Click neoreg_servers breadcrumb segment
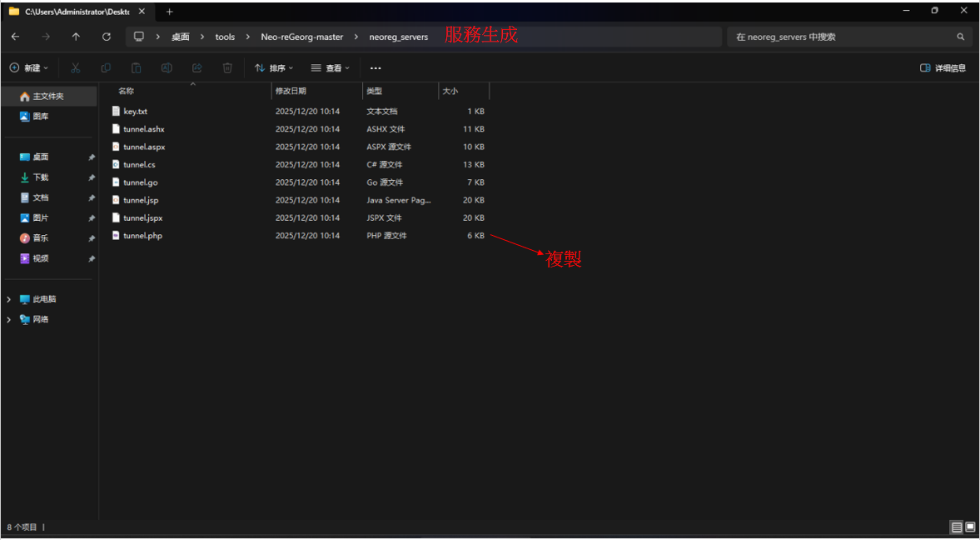Screen dimensions: 980x540 point(398,37)
